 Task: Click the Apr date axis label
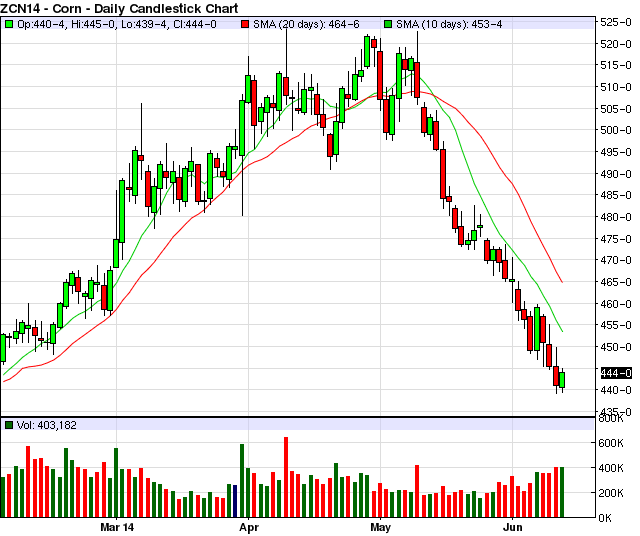pyautogui.click(x=249, y=528)
